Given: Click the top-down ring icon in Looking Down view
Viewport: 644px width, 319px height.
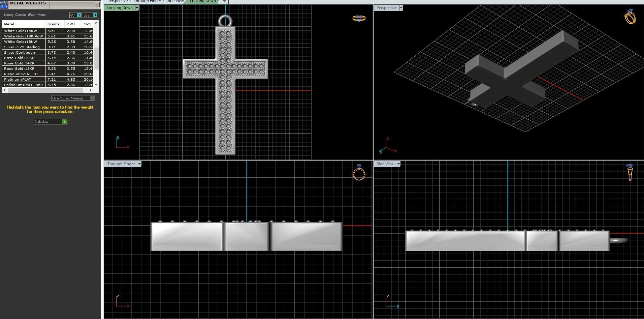Looking at the screenshot, I should pyautogui.click(x=359, y=18).
